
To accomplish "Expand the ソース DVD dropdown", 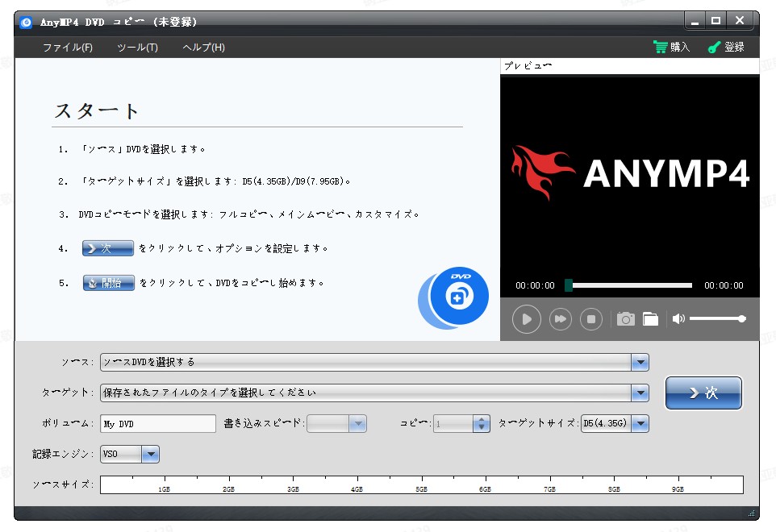I will click(x=640, y=363).
